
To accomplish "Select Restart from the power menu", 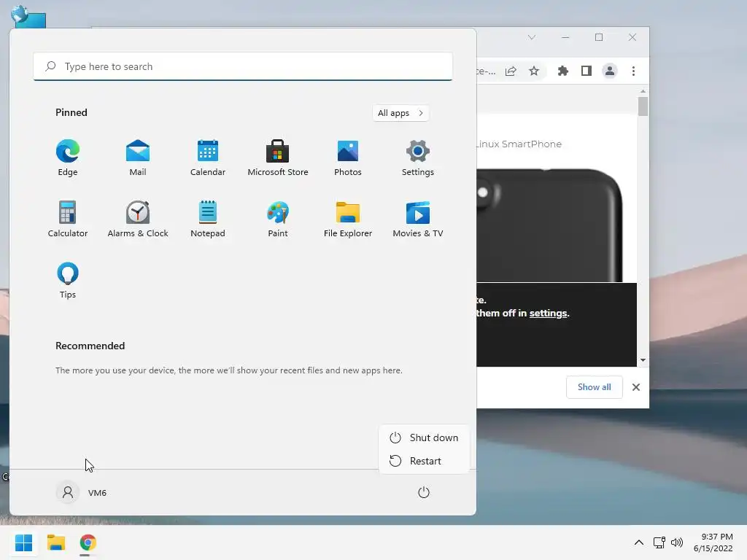I will [424, 461].
